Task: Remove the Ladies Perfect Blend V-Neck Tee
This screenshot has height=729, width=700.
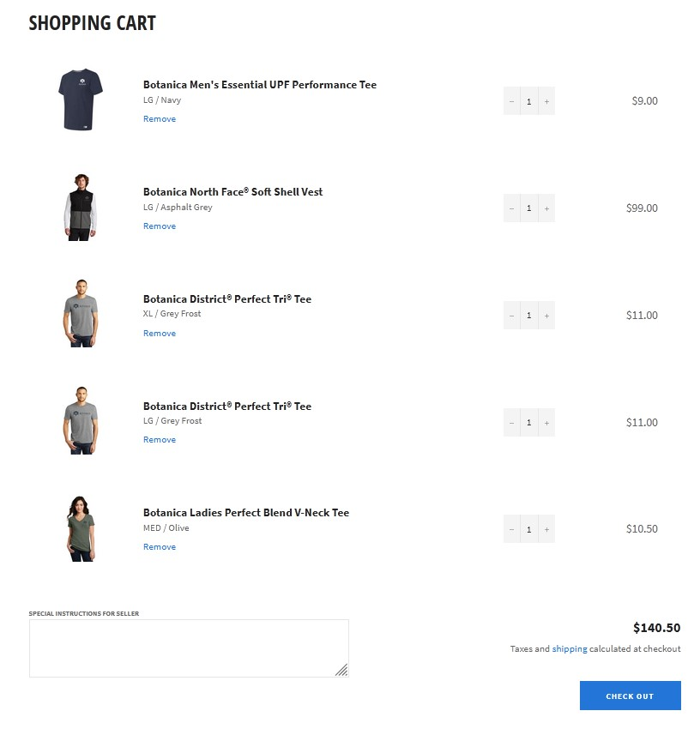Action: tap(160, 547)
